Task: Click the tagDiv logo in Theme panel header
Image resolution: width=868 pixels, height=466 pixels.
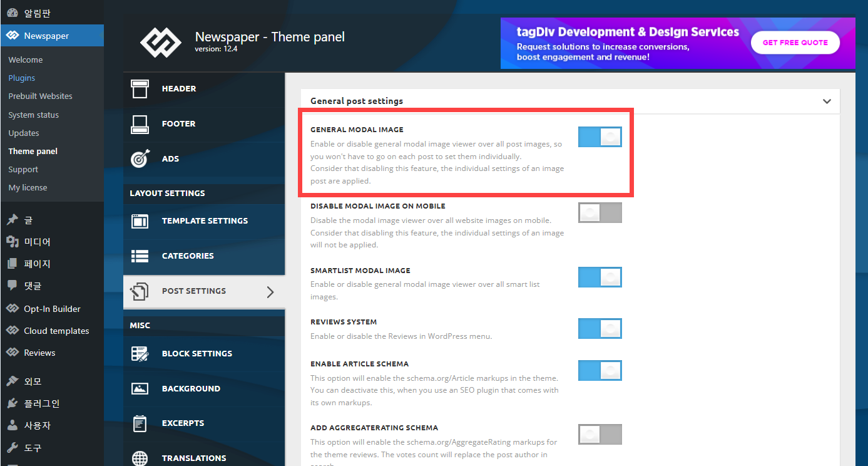Action: 160,43
